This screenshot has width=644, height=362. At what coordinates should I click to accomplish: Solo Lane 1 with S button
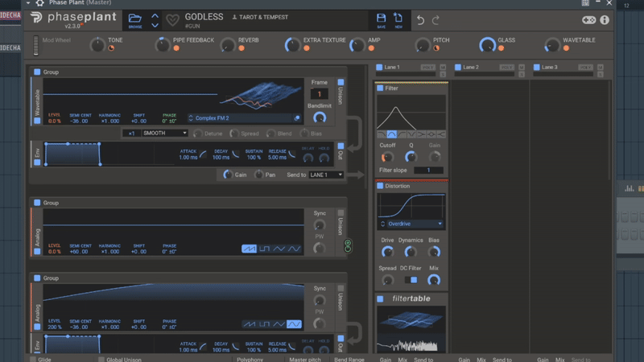(x=443, y=74)
